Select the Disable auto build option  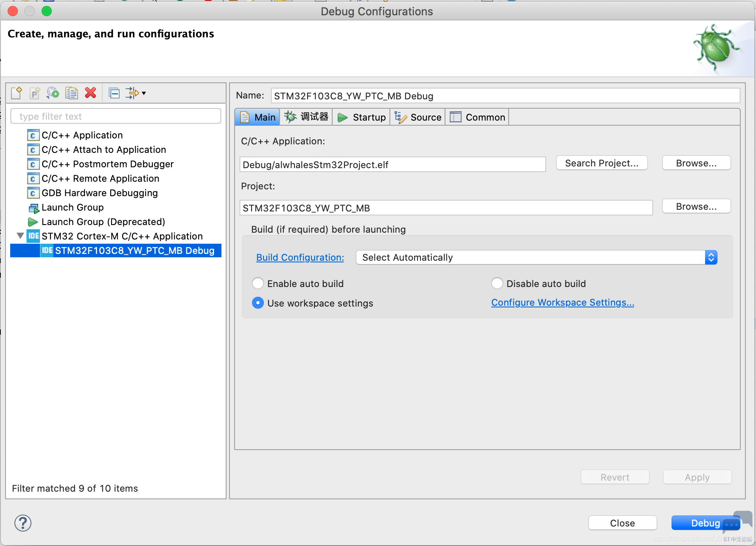(x=497, y=284)
